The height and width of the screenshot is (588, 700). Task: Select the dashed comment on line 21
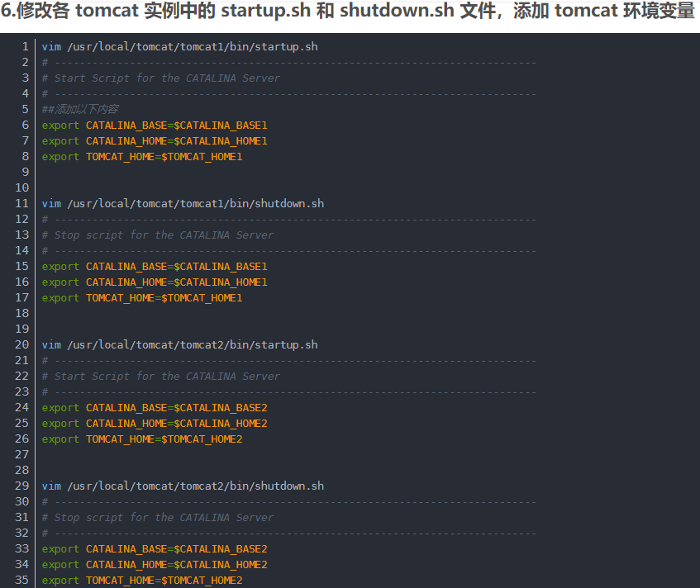pyautogui.click(x=288, y=361)
